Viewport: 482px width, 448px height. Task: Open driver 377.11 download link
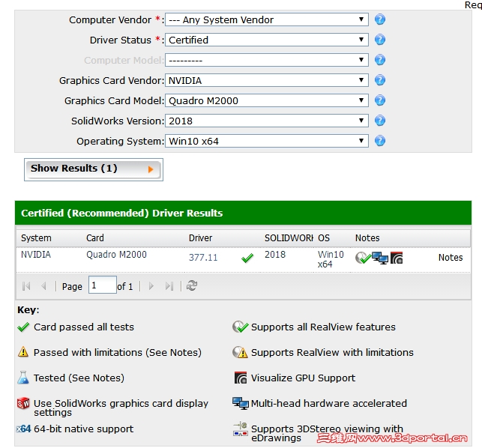point(203,258)
